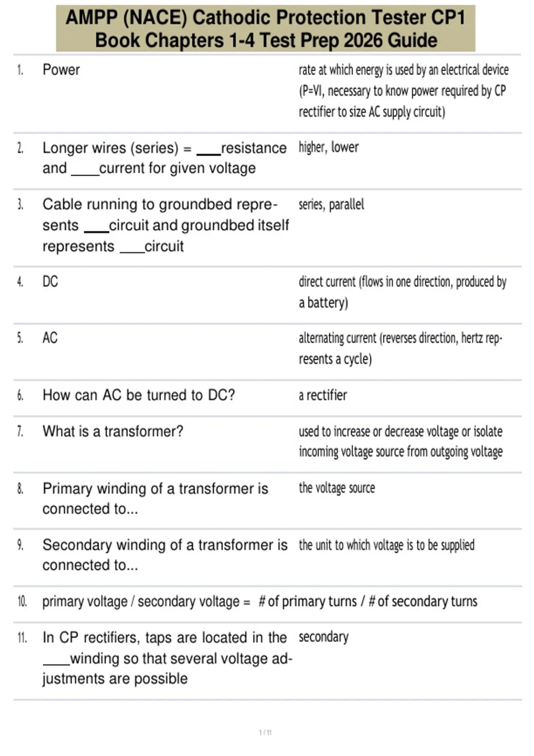Click the answer 'the voltage source'

[337, 488]
